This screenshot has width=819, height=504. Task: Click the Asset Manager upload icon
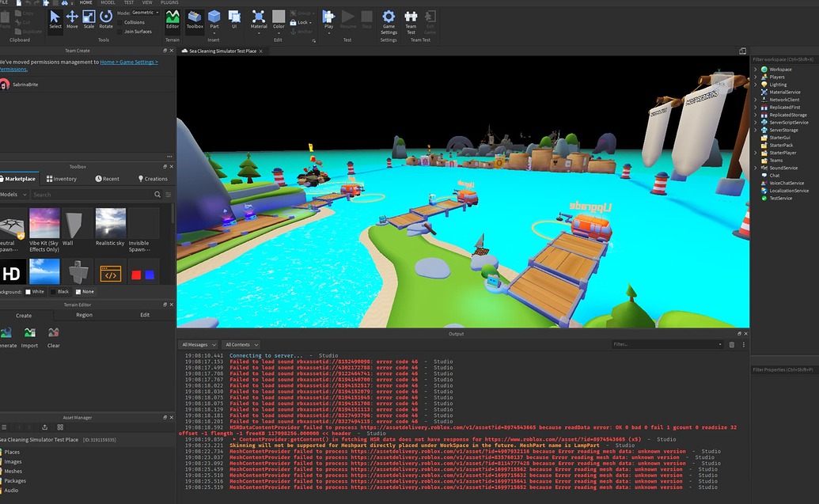44,427
